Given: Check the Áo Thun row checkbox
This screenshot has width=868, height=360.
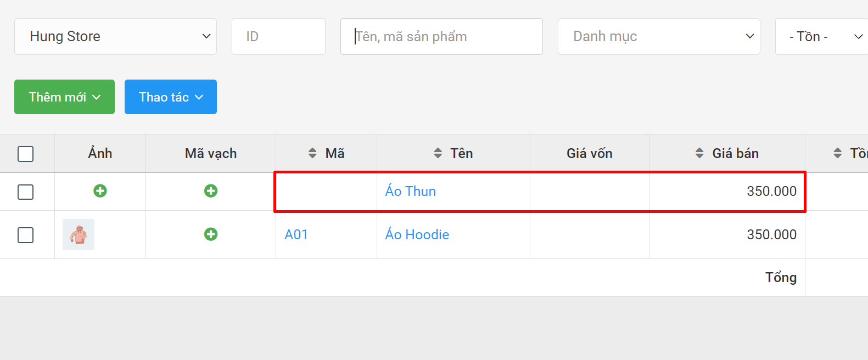Looking at the screenshot, I should point(25,192).
